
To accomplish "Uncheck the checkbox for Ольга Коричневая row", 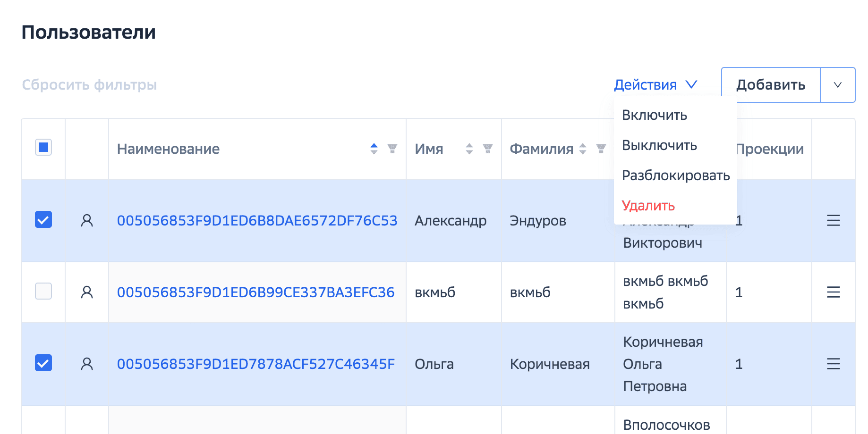I will pos(43,363).
